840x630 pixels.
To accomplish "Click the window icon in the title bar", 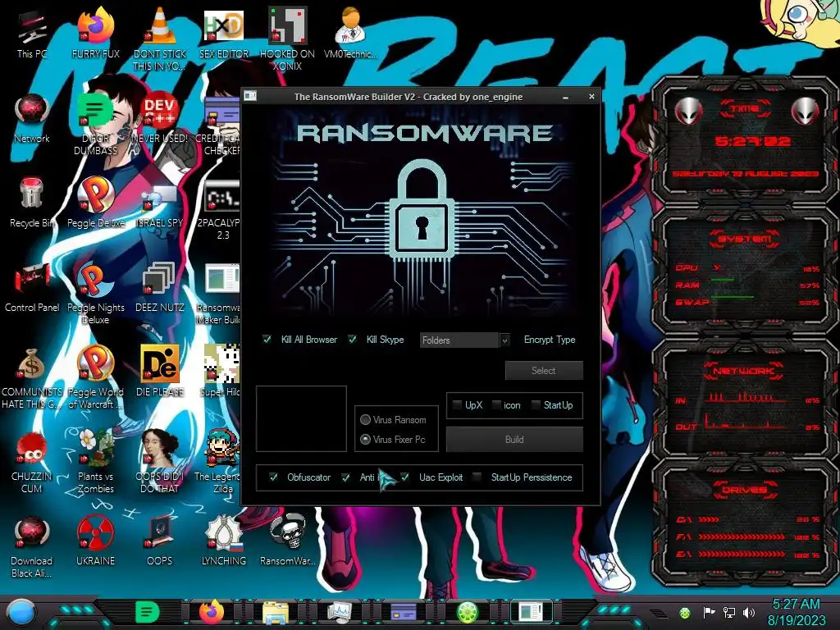I will click(250, 97).
